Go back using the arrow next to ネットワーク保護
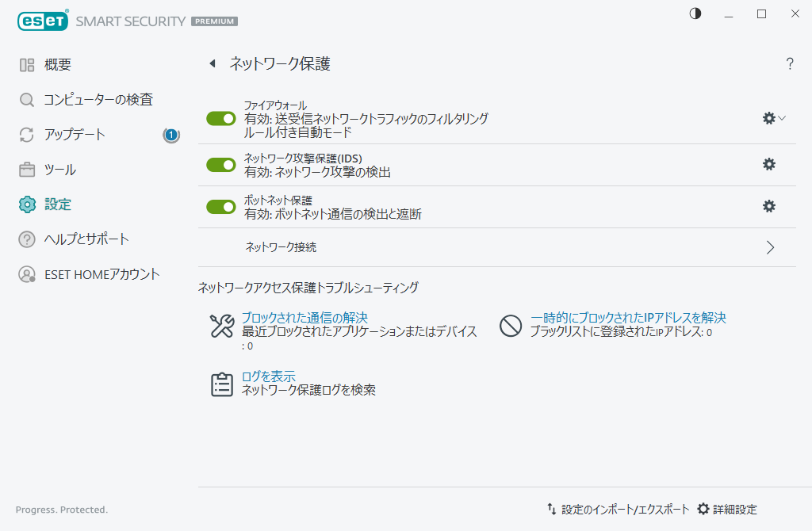The width and height of the screenshot is (812, 531). coord(212,63)
